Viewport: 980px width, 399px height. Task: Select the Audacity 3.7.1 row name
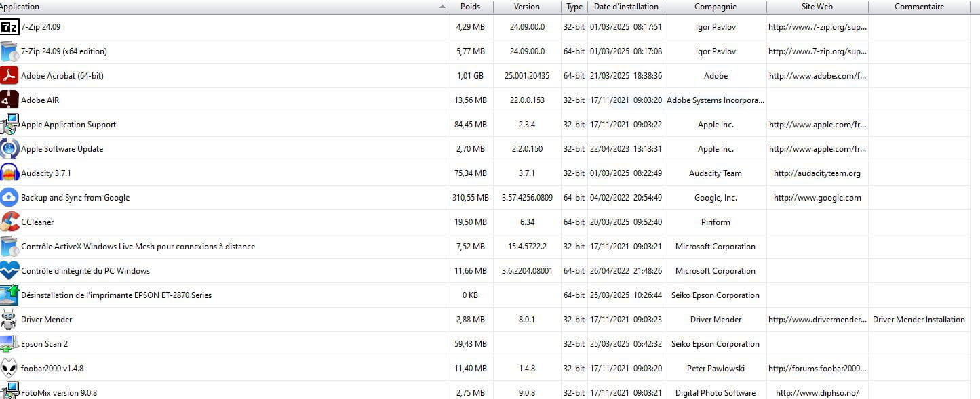pos(46,173)
